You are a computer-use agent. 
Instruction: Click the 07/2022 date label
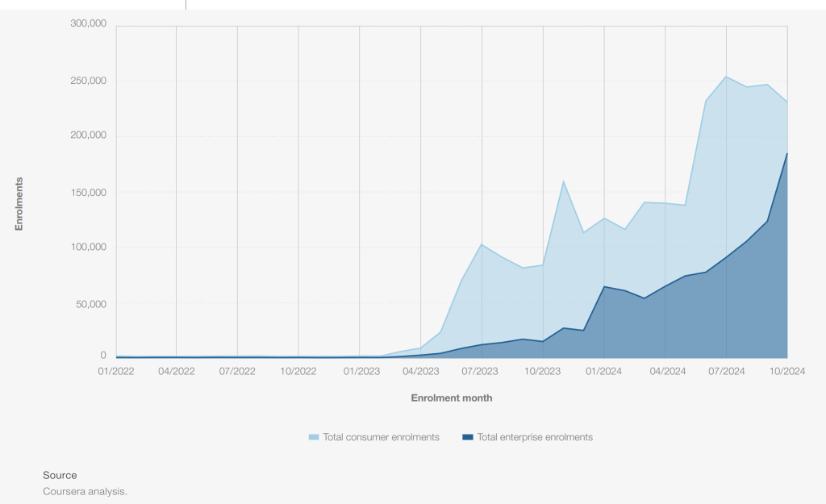[x=237, y=372]
